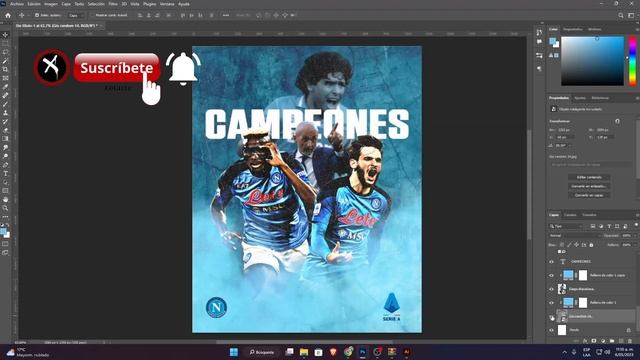Image resolution: width=640 pixels, height=360 pixels.
Task: Hide the Relleno de color 1 copia layer
Action: click(x=551, y=276)
